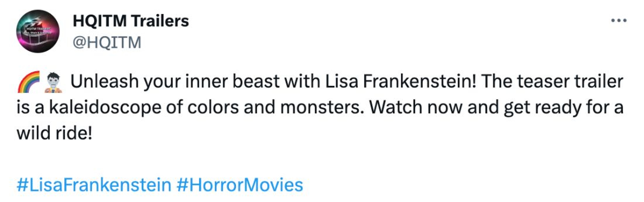This screenshot has width=644, height=202.
Task: Click the word "monsters." in the tweet
Action: (322, 108)
